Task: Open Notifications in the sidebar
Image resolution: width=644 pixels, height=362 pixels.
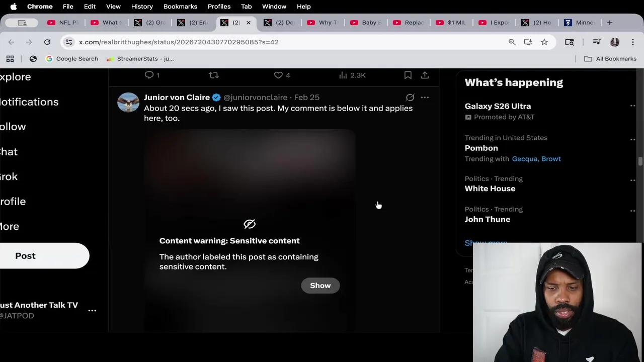Action: coord(29,102)
